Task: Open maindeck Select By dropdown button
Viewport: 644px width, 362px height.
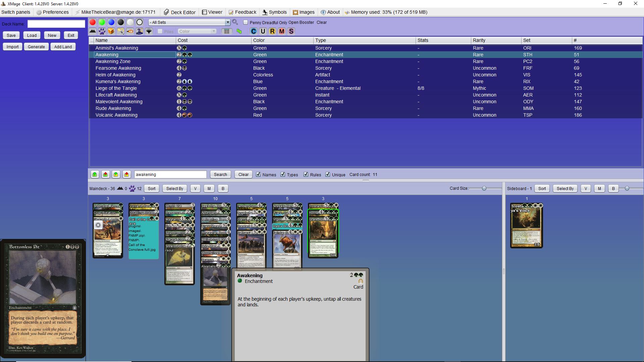Action: coord(175,188)
